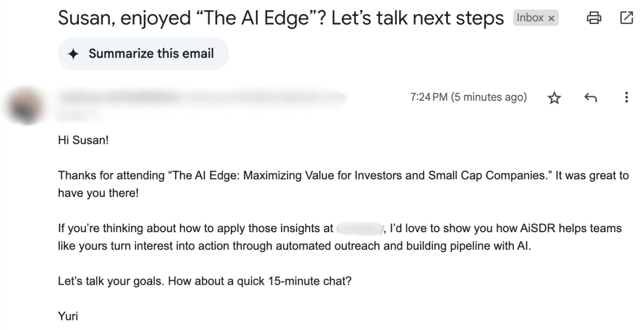Click the email subject line heading

tap(281, 18)
